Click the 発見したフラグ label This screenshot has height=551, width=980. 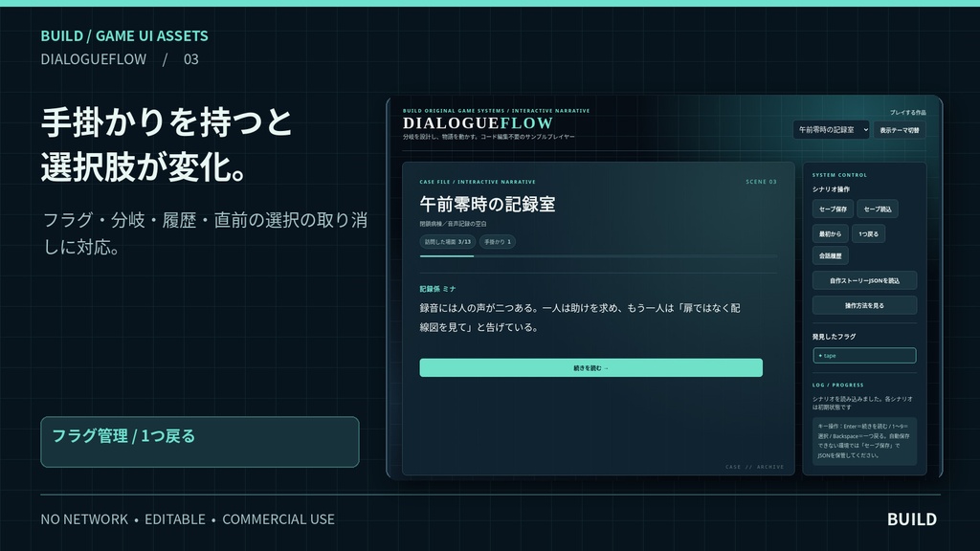834,337
